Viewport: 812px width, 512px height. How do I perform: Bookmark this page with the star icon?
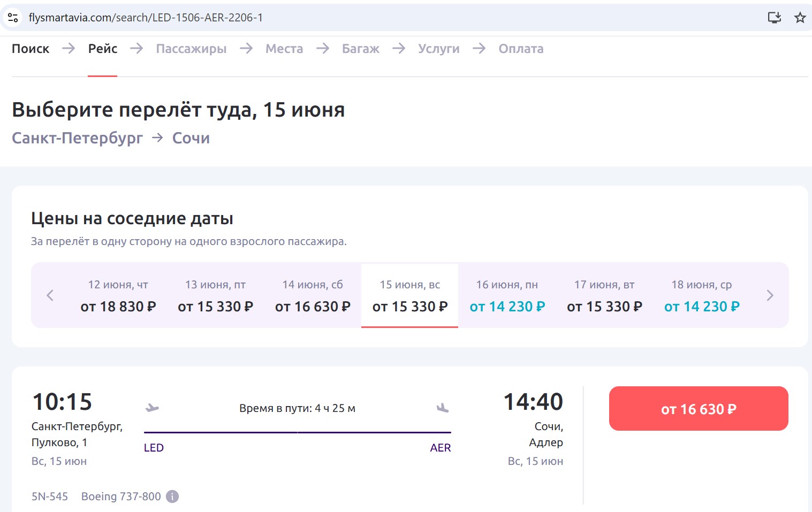(800, 18)
